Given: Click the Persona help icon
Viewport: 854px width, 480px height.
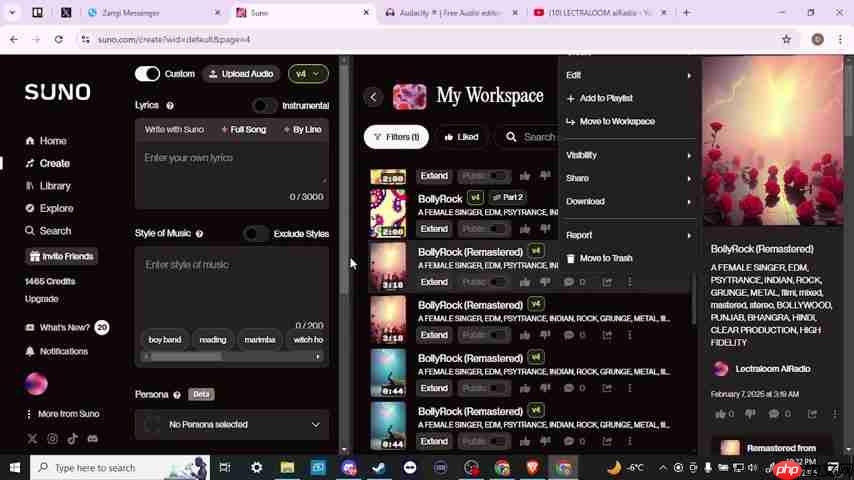Looking at the screenshot, I should click(x=177, y=394).
